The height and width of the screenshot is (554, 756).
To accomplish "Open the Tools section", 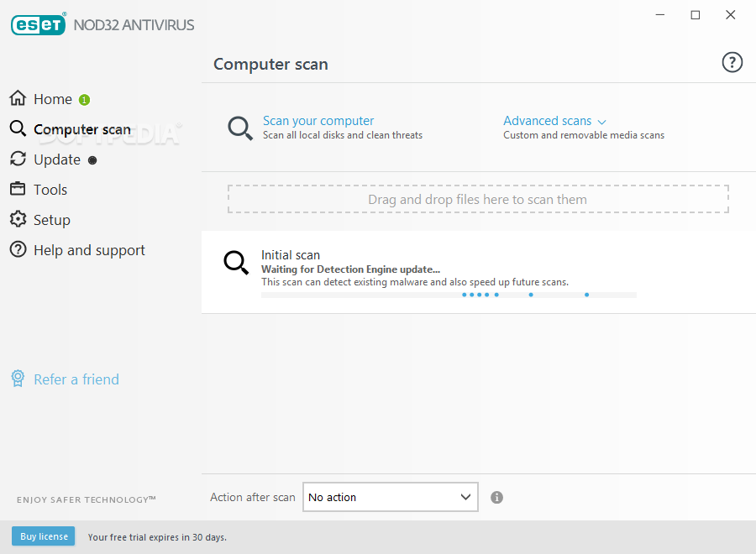I will 50,190.
